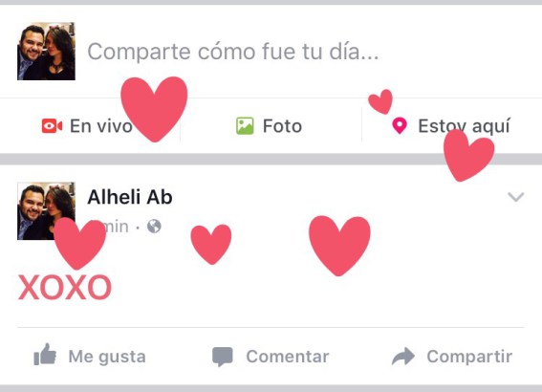This screenshot has width=542, height=392.
Task: Tap the En vivo label
Action: [101, 126]
